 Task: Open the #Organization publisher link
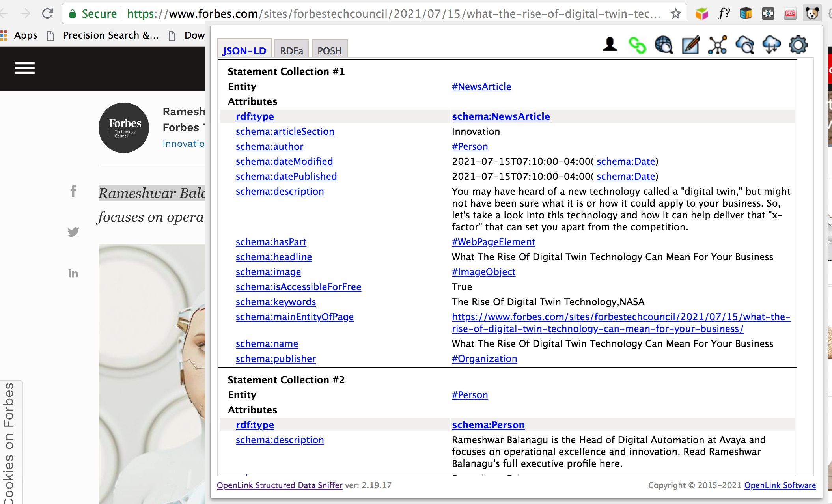[484, 358]
